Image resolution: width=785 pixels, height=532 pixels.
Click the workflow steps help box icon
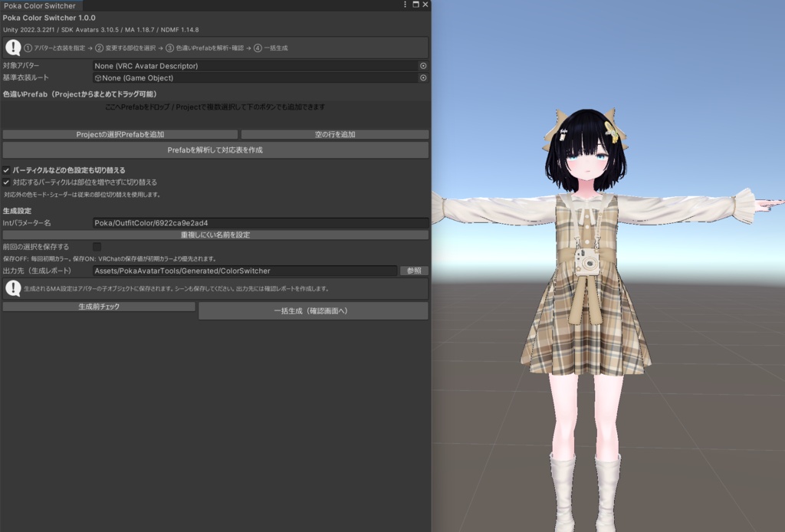[13, 48]
